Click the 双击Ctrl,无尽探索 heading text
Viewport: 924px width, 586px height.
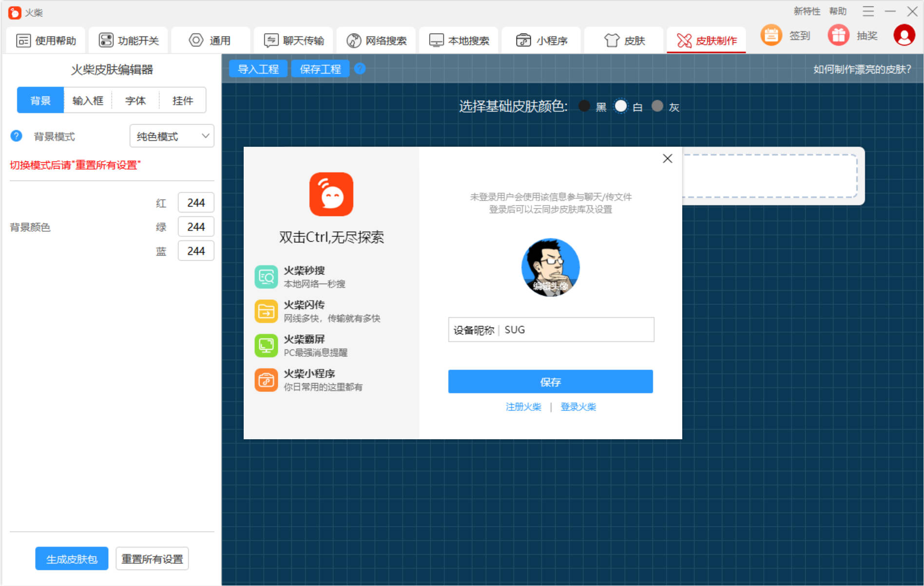pos(331,237)
